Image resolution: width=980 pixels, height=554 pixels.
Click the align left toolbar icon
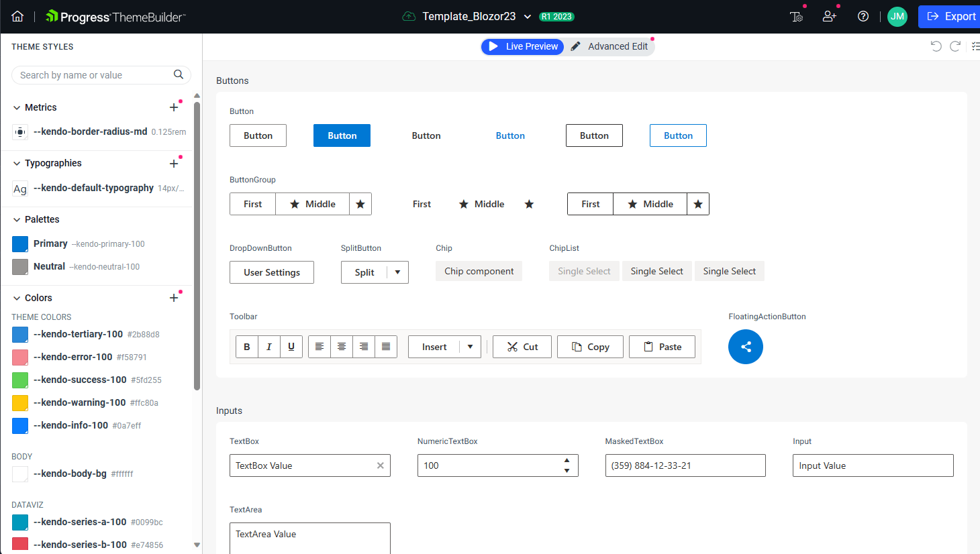pos(320,347)
